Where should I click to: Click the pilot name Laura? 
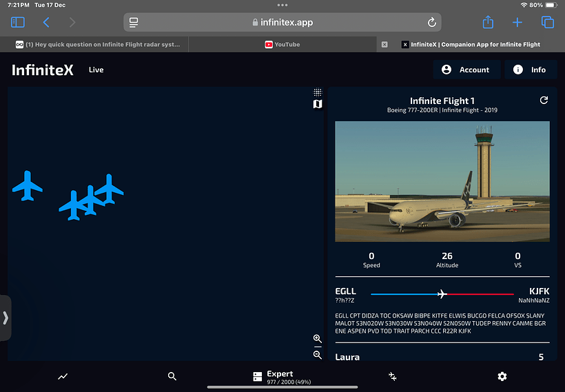click(x=347, y=357)
